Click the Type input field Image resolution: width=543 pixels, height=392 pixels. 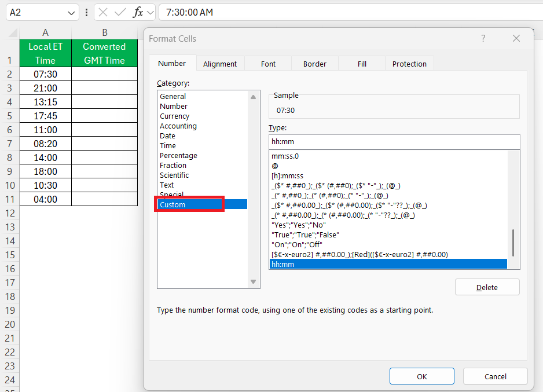(394, 142)
